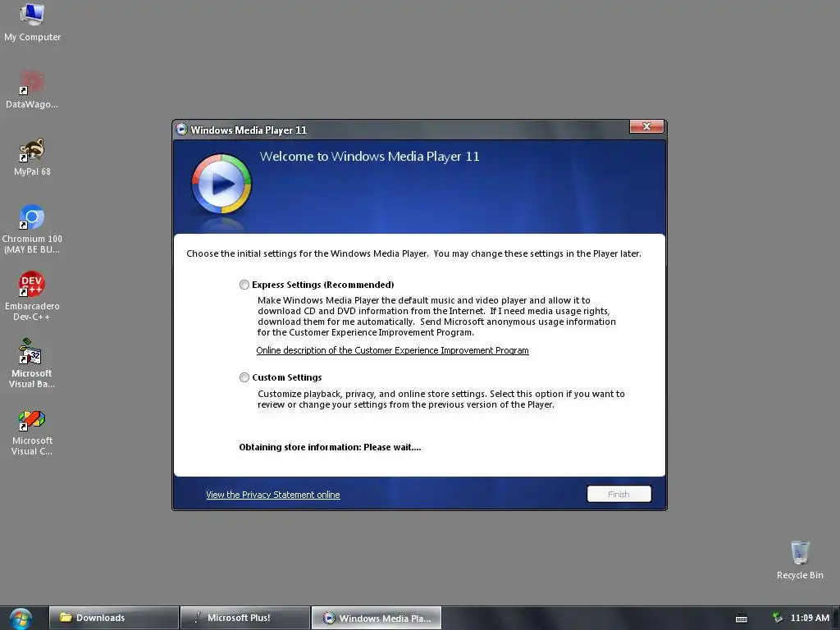Image resolution: width=840 pixels, height=630 pixels.
Task: Click the Express Settings description paragraph
Action: [436, 316]
